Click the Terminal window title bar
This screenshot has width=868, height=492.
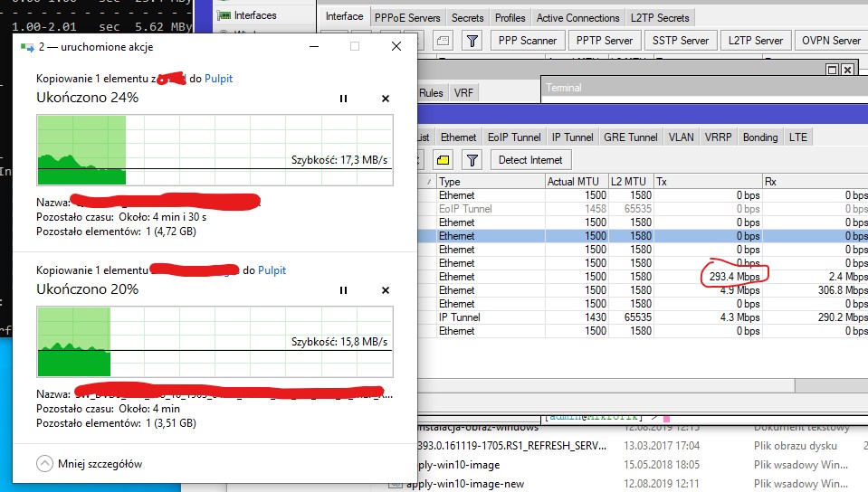pos(704,88)
